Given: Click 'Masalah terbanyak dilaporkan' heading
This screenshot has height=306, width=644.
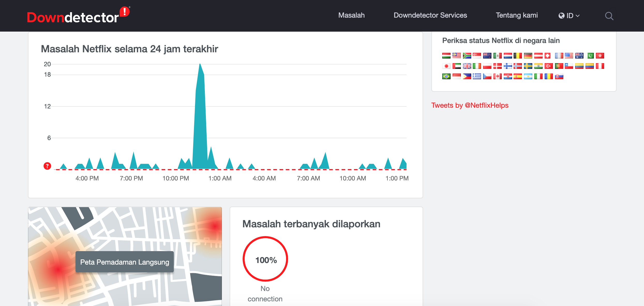Looking at the screenshot, I should point(311,224).
